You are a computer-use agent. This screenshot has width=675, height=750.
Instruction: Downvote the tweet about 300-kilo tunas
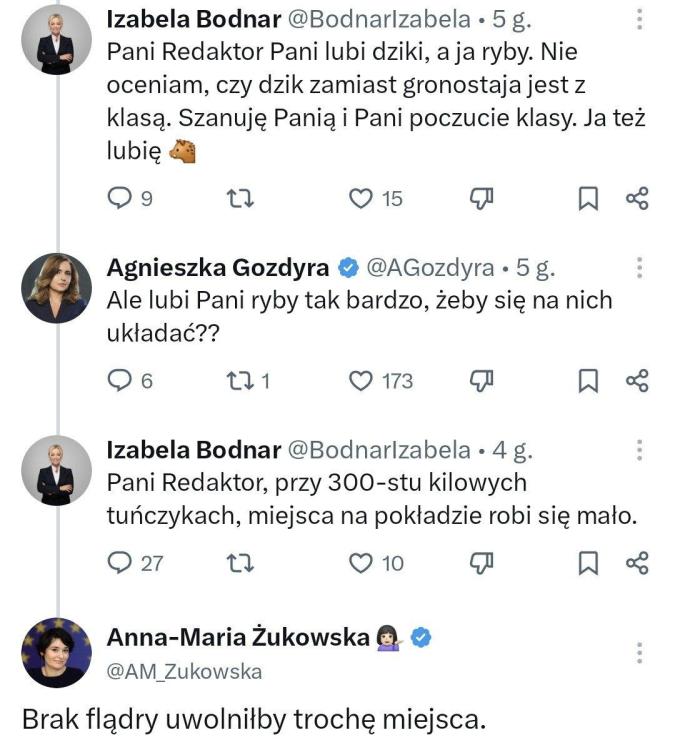pos(481,563)
